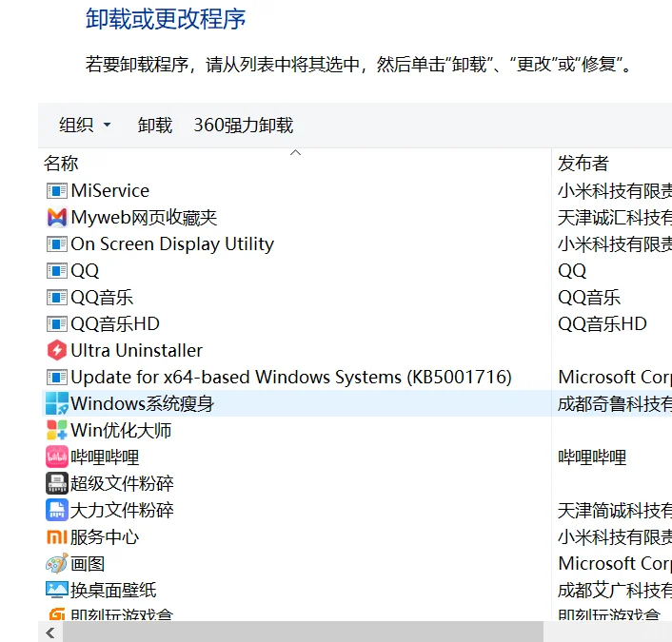Click the Xiaomi 服务中心 icon
The width and height of the screenshot is (672, 642).
56,537
